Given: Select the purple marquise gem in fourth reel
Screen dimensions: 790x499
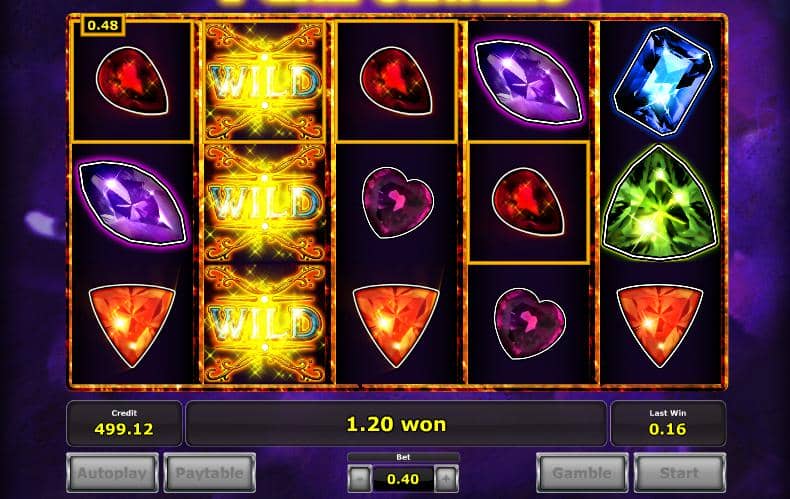Looking at the screenshot, I should (x=529, y=82).
